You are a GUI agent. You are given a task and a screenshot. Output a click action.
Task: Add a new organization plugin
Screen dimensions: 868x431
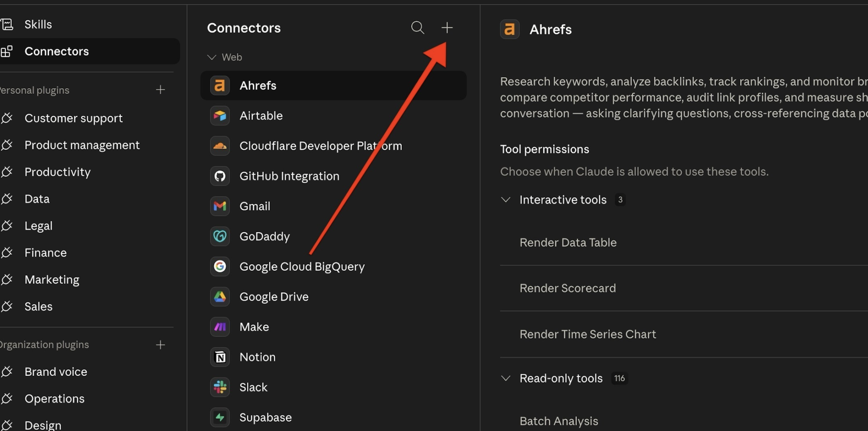pos(160,345)
